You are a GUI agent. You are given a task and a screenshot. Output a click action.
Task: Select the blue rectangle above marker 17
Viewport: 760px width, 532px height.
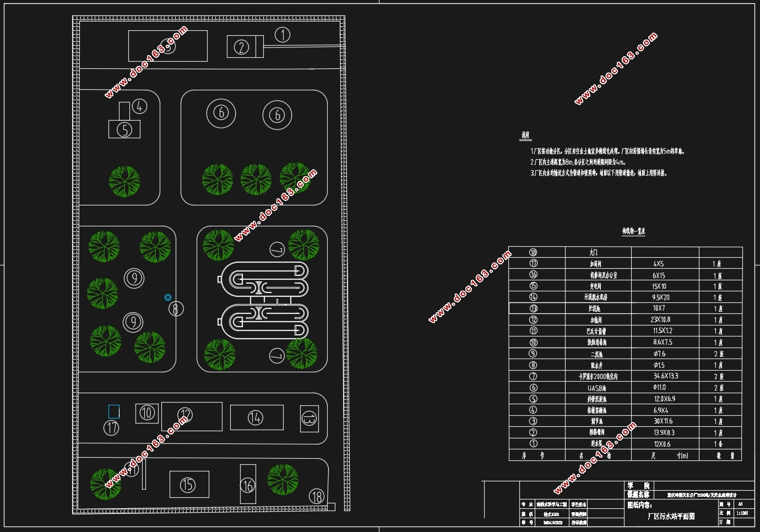point(114,411)
